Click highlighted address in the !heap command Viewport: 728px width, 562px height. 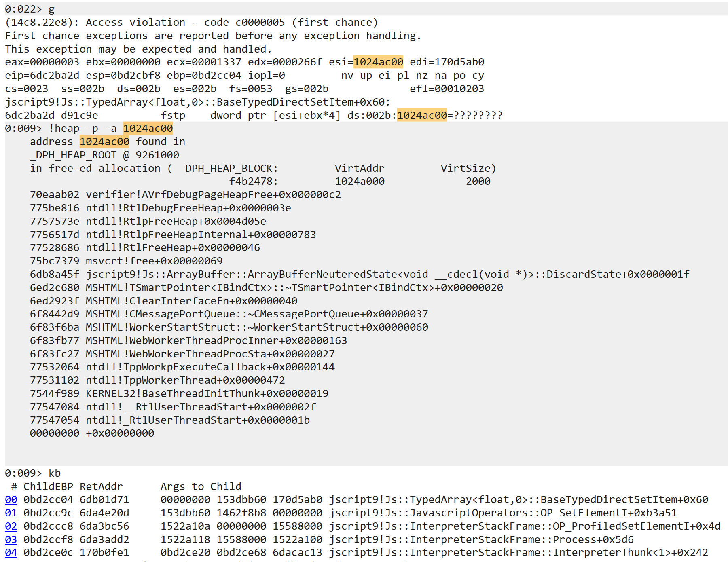[x=148, y=129]
